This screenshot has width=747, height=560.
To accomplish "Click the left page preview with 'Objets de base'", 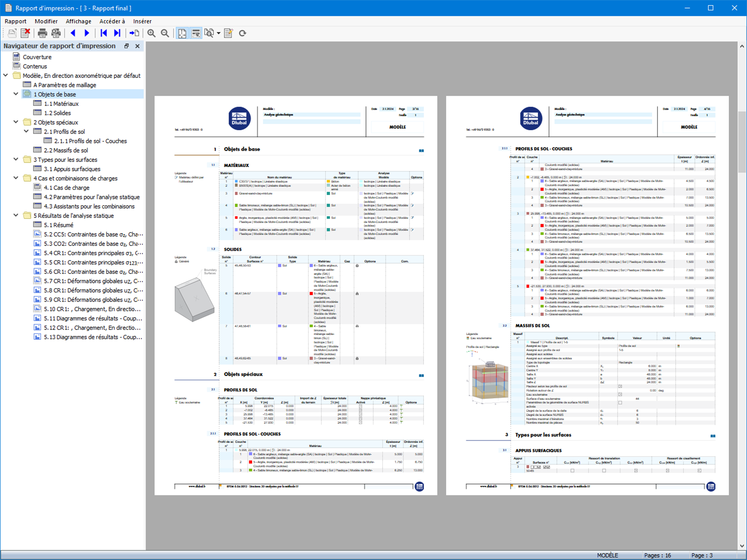I will click(x=296, y=295).
